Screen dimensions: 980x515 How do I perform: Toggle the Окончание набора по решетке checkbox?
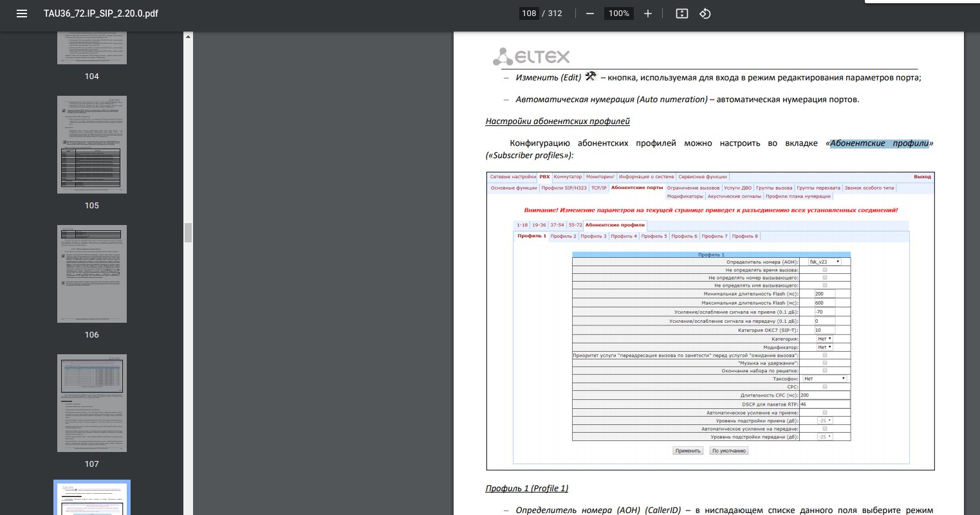[825, 370]
